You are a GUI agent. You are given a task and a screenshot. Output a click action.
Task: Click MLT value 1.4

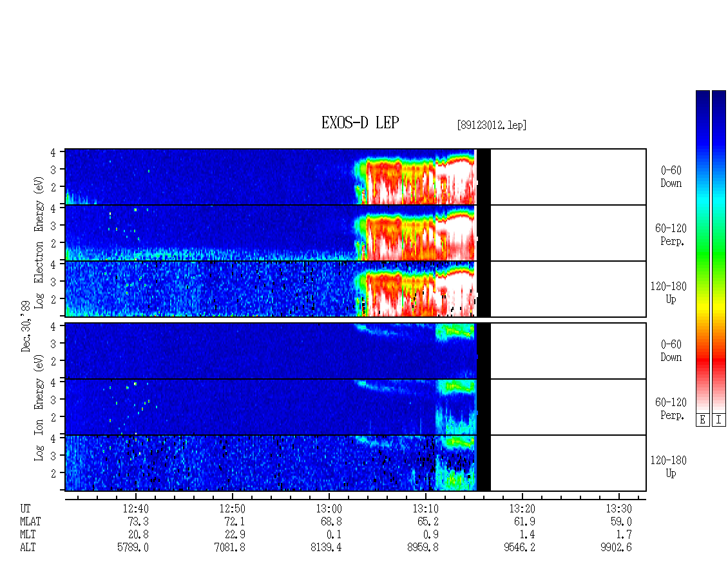(x=528, y=535)
